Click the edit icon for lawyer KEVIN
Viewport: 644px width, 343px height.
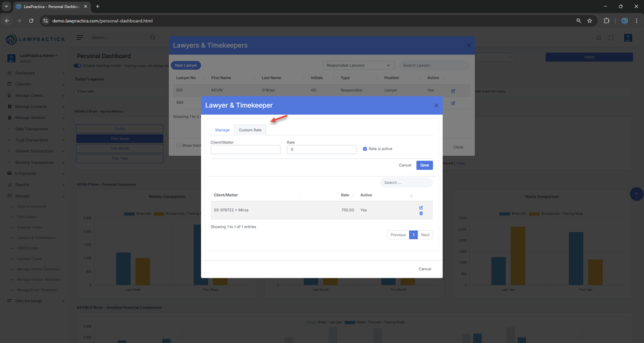click(453, 91)
